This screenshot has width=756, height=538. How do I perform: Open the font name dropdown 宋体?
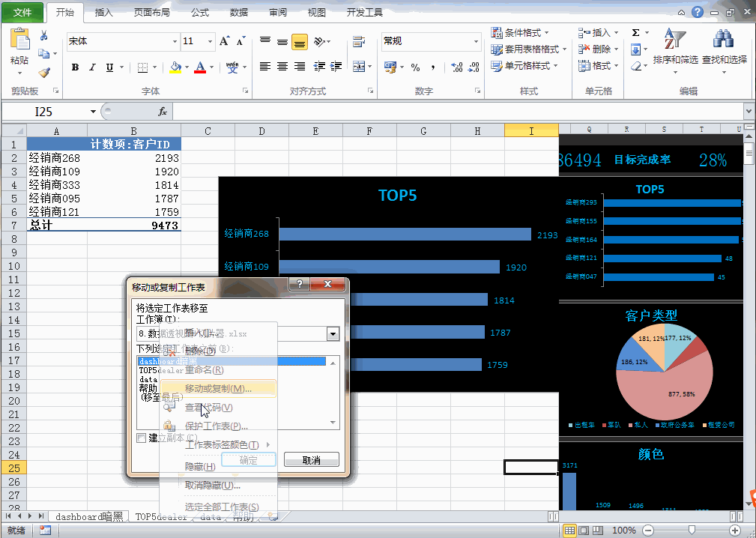(x=175, y=41)
